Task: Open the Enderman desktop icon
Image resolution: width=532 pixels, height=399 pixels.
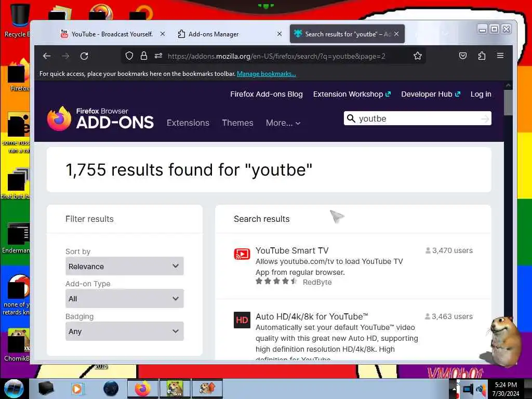Action: [17, 237]
